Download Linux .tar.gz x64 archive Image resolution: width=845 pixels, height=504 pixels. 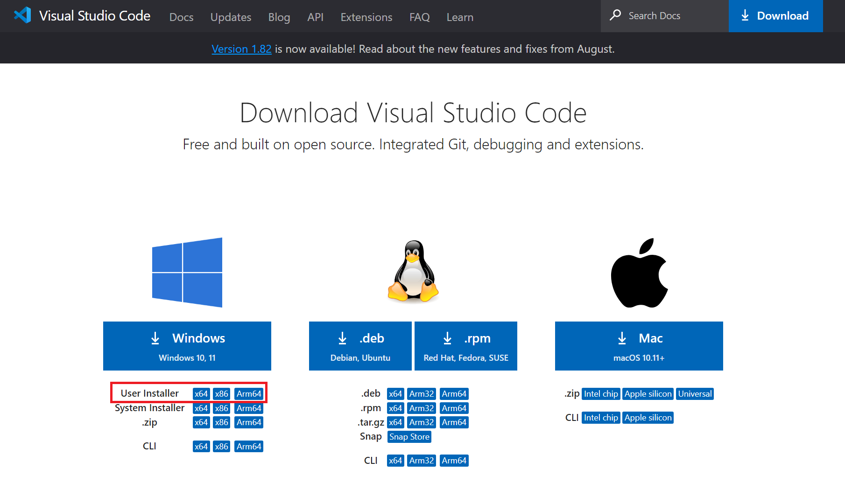pyautogui.click(x=395, y=422)
